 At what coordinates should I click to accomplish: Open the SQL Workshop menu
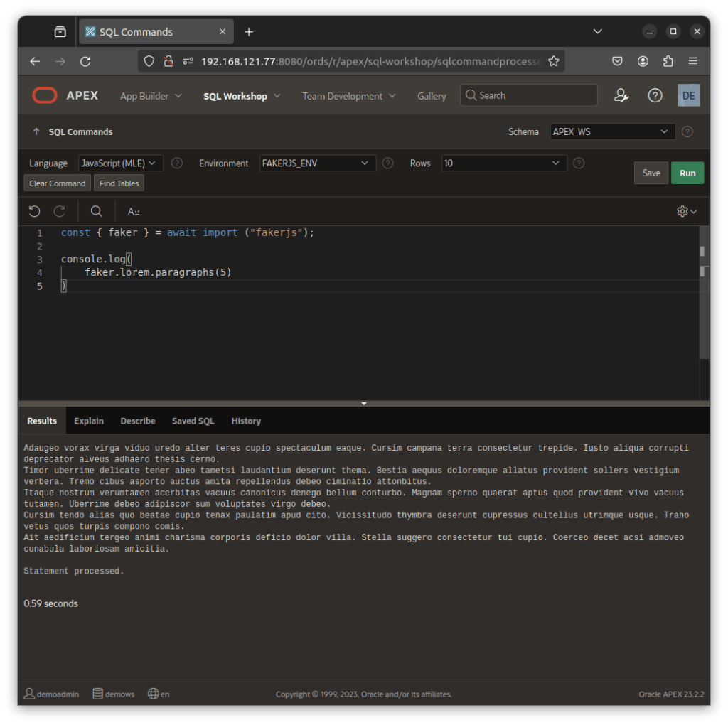(x=242, y=96)
